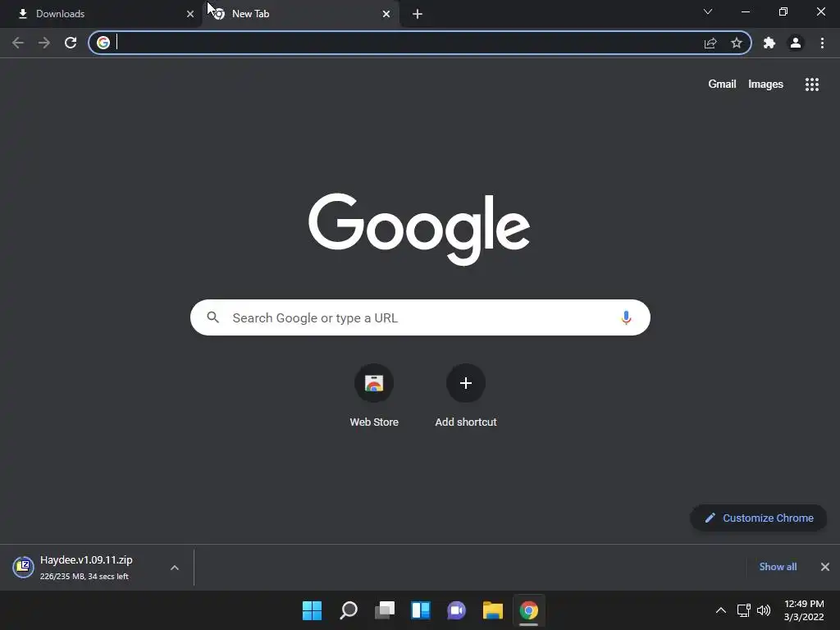Open Gmail link
This screenshot has height=630, width=840.
click(722, 84)
